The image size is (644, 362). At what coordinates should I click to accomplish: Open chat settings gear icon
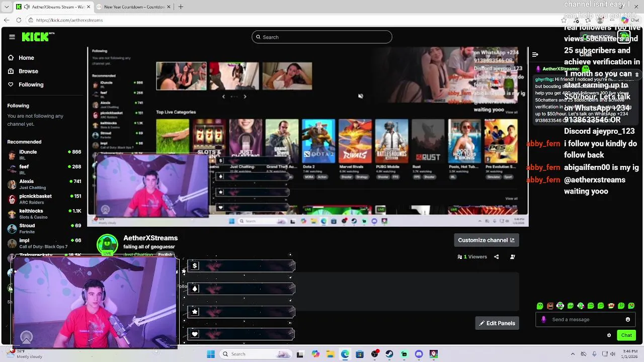(609, 335)
